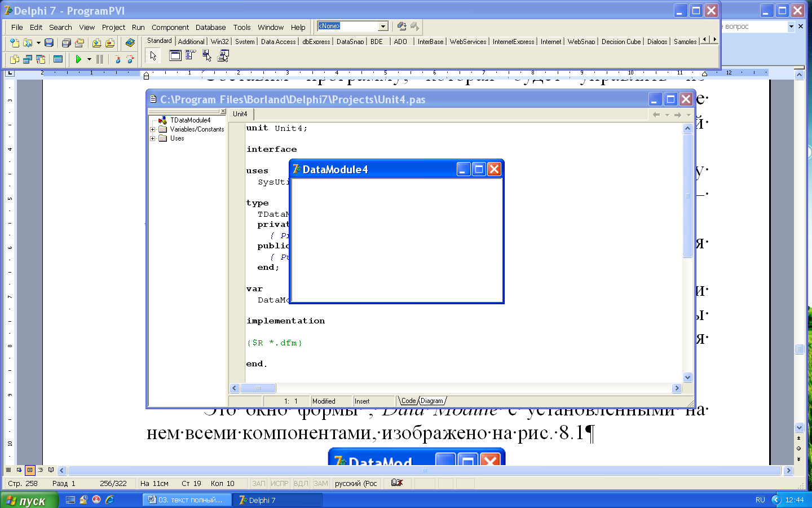Click the RU language indicator in tray
812x508 pixels.
pos(760,500)
